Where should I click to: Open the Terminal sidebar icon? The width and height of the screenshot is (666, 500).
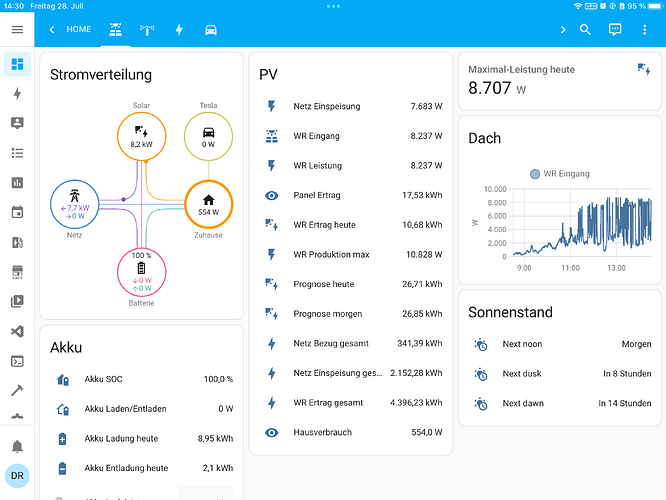click(17, 361)
